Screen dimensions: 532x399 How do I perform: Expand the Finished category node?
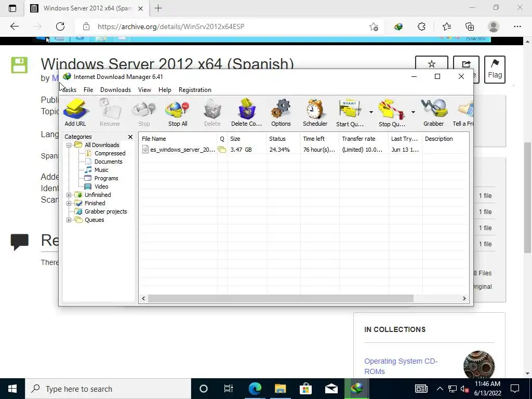point(69,203)
